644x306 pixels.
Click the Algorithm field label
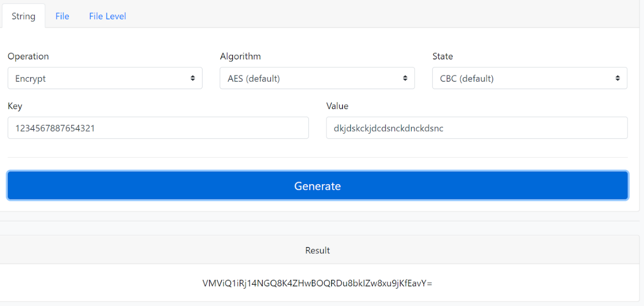(x=240, y=56)
